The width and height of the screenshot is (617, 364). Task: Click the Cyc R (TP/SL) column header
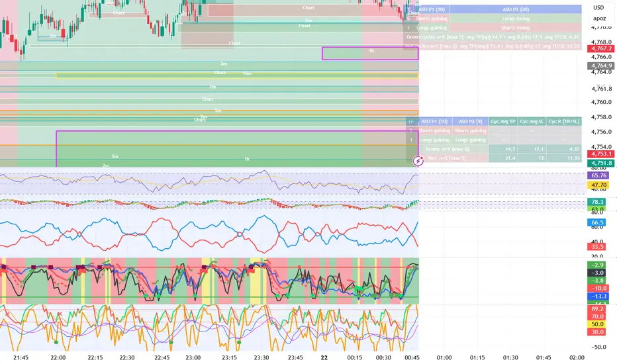(x=564, y=121)
